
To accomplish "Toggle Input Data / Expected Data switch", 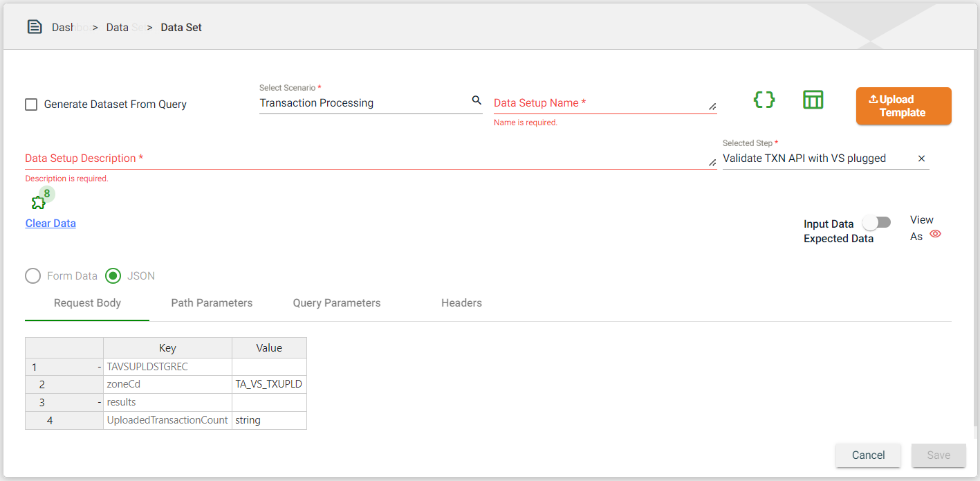I will [x=876, y=223].
